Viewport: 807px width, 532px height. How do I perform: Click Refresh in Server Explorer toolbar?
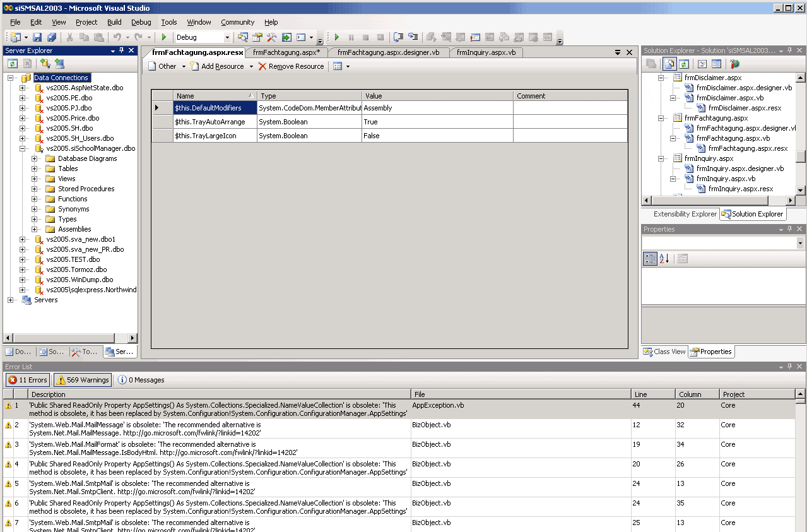pyautogui.click(x=12, y=64)
